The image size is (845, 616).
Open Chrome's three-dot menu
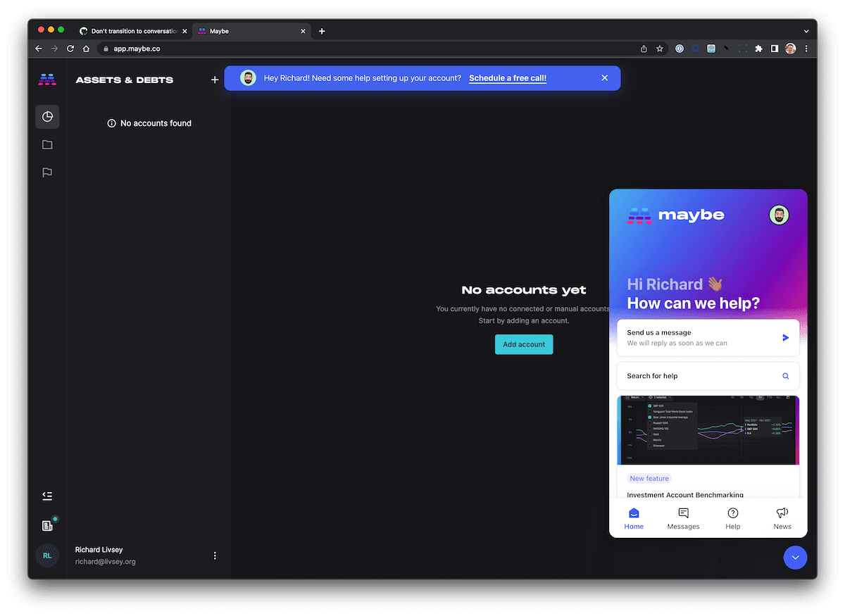[806, 49]
